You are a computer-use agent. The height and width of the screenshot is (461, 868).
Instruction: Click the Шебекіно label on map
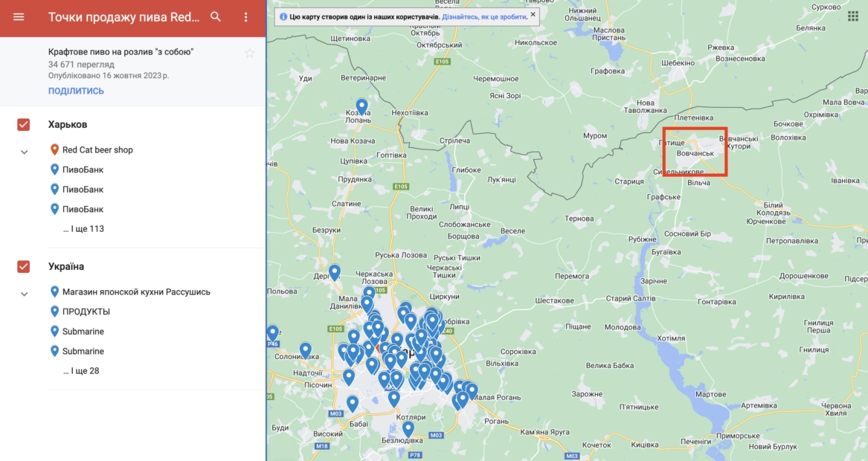pyautogui.click(x=678, y=63)
